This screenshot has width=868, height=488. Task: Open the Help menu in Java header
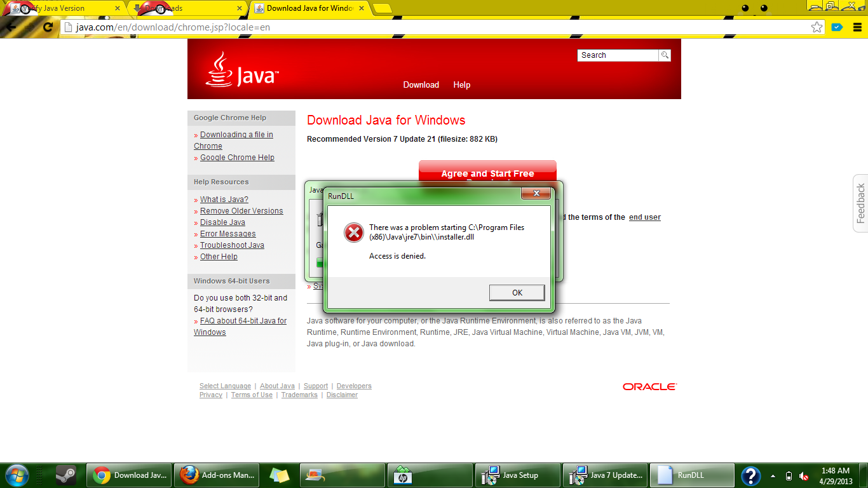tap(461, 85)
